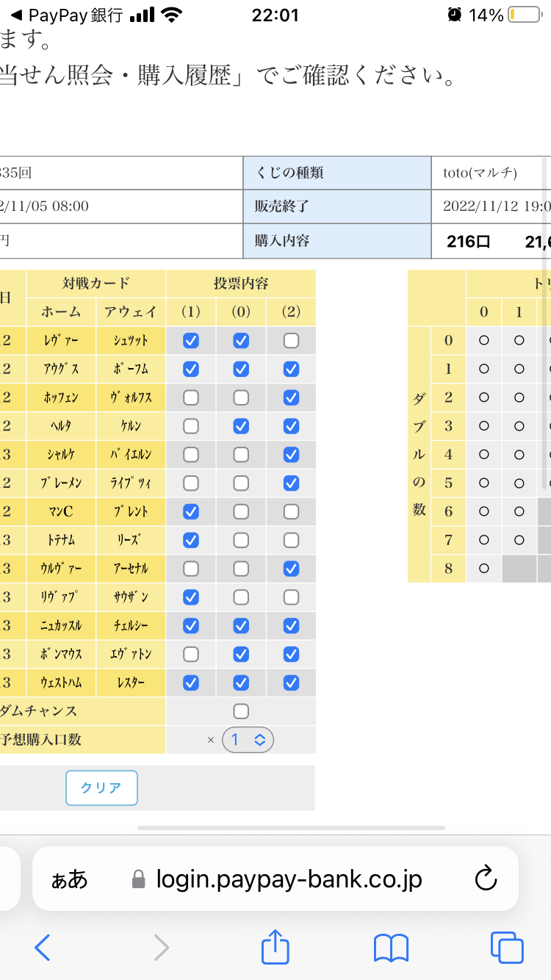This screenshot has width=551, height=980.
Task: Click the ダブルの数 vertical label
Action: click(x=419, y=454)
